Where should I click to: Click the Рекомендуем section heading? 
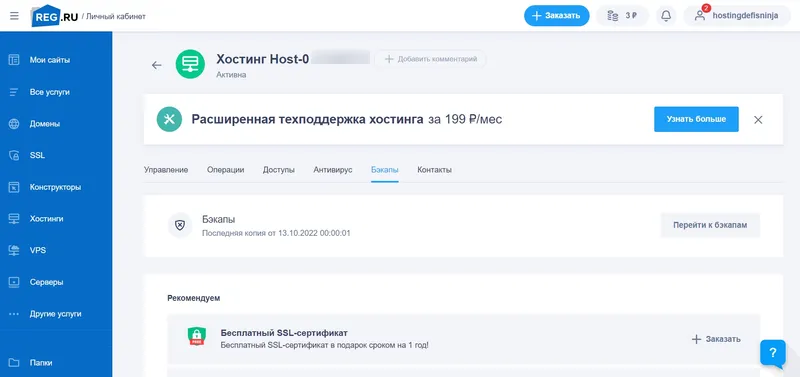[194, 298]
